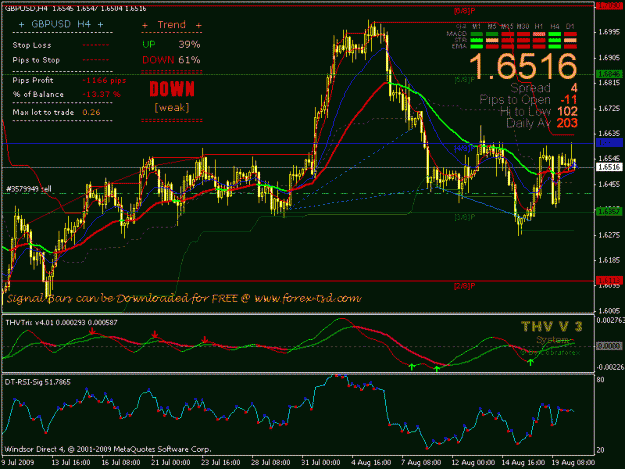The width and height of the screenshot is (625, 469).
Task: Click the GBPUSD H4 panel heading
Action: 61,24
